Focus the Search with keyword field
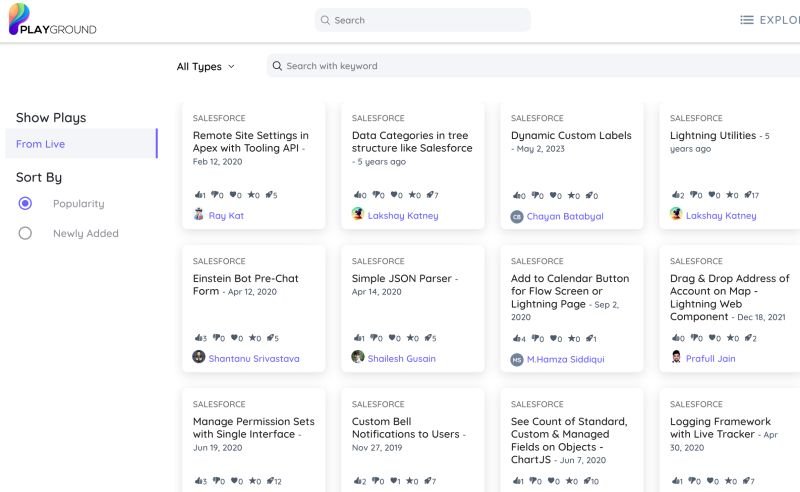The image size is (800, 492). click(533, 66)
